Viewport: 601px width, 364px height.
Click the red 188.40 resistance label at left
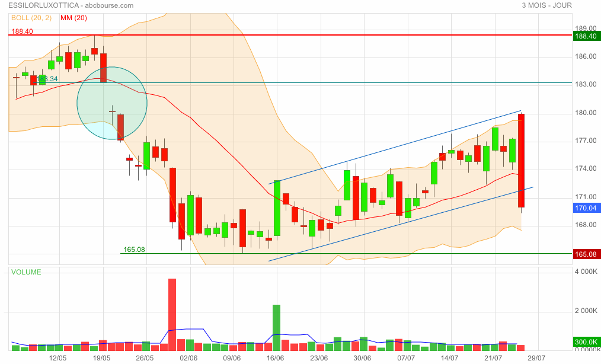pyautogui.click(x=23, y=31)
